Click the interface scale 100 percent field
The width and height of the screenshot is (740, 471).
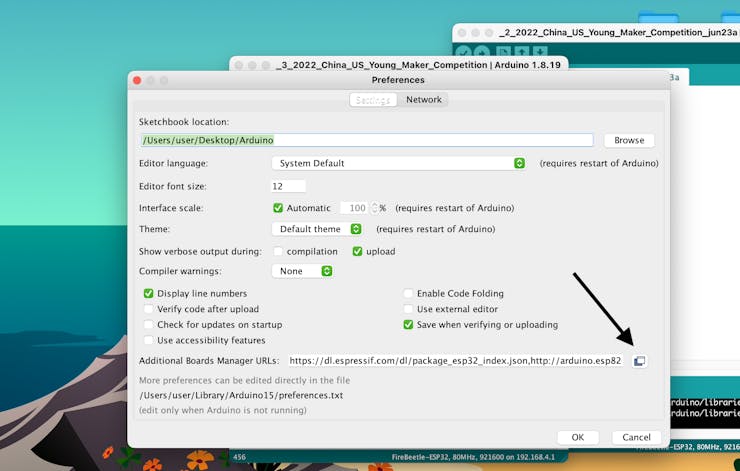354,208
